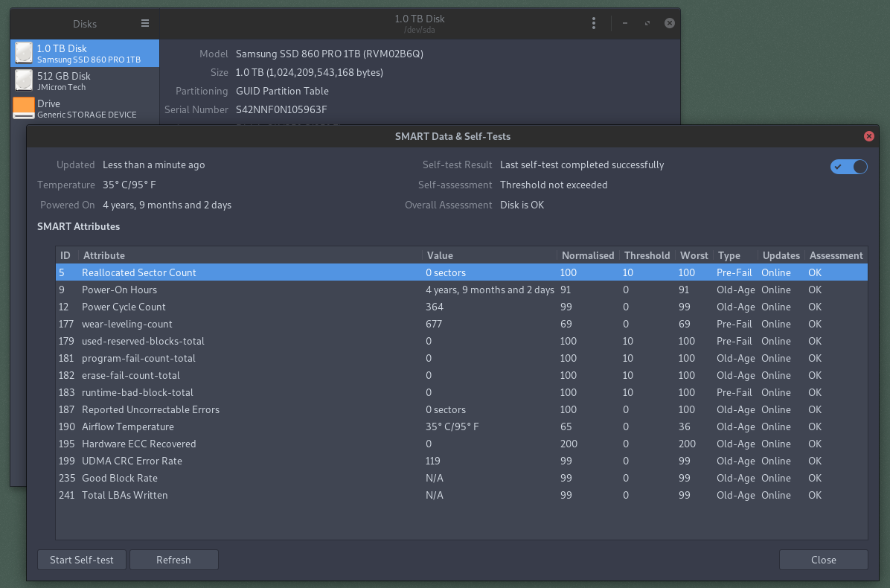Select the erase-fail-count-total row
Viewport: 890px width, 588px height.
461,375
